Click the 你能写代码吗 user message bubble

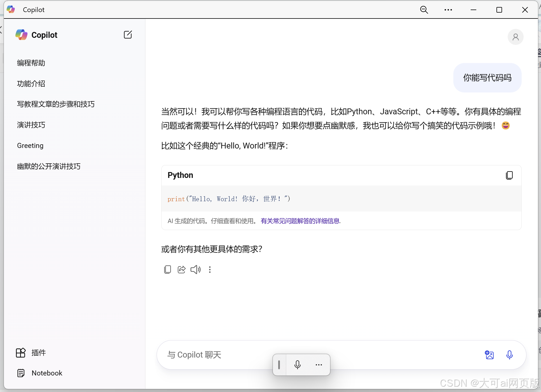(487, 78)
